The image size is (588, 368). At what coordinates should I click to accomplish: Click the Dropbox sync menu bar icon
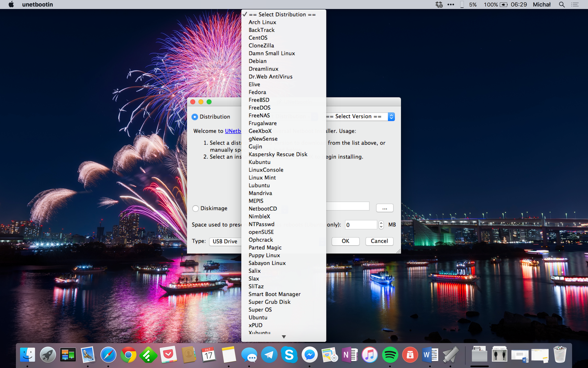(439, 4)
